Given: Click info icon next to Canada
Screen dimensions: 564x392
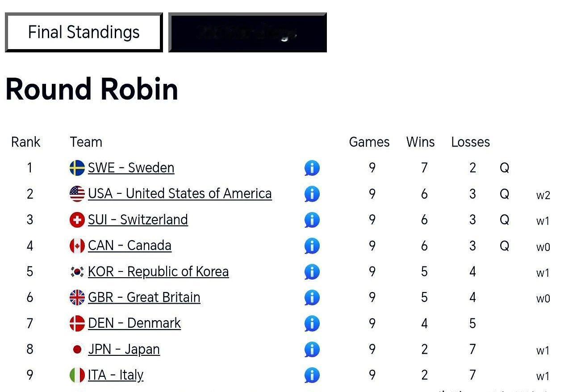Looking at the screenshot, I should (x=312, y=246).
